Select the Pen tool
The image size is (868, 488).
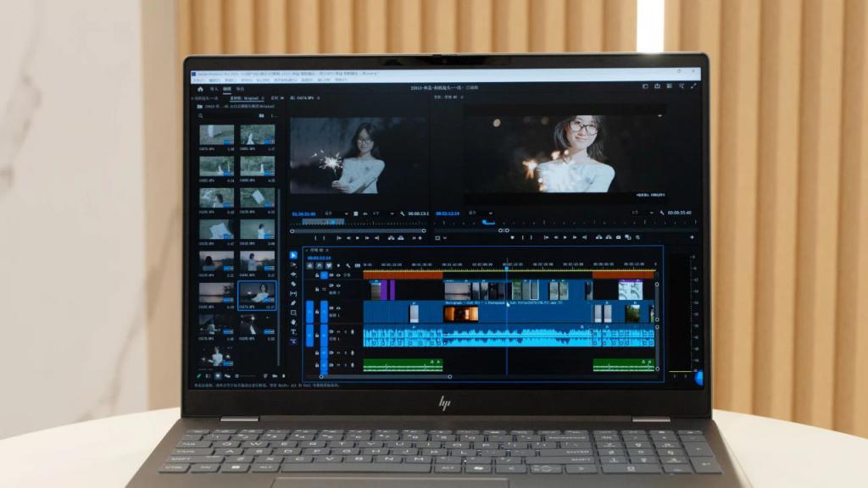coord(293,302)
